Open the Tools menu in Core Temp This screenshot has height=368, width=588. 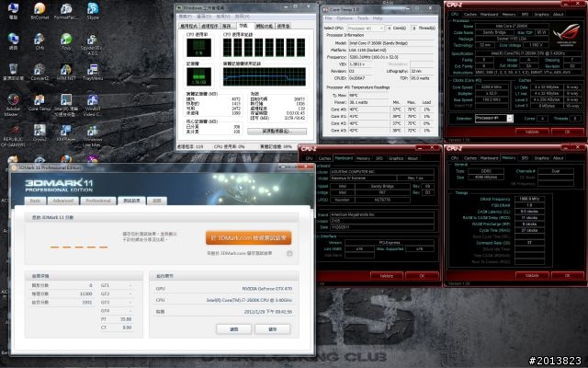pos(363,18)
